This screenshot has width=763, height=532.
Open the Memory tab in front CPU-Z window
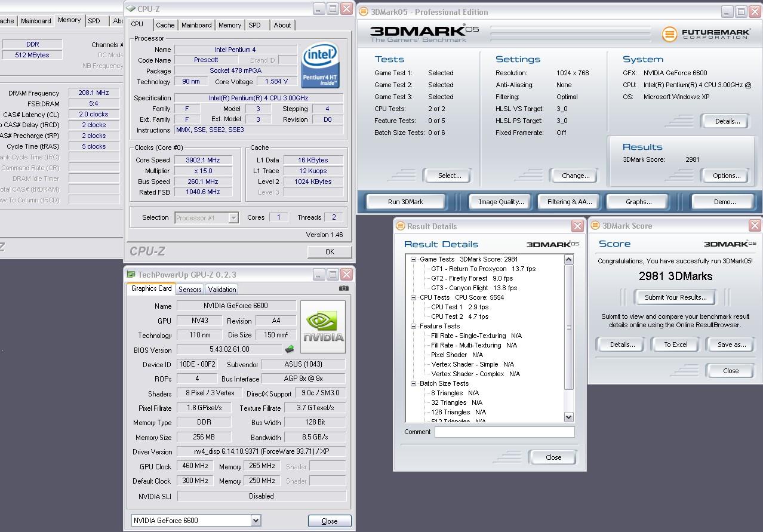(230, 25)
